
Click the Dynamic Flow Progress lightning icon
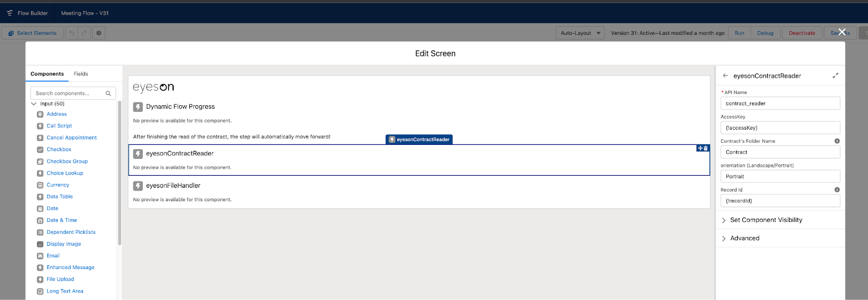(138, 107)
